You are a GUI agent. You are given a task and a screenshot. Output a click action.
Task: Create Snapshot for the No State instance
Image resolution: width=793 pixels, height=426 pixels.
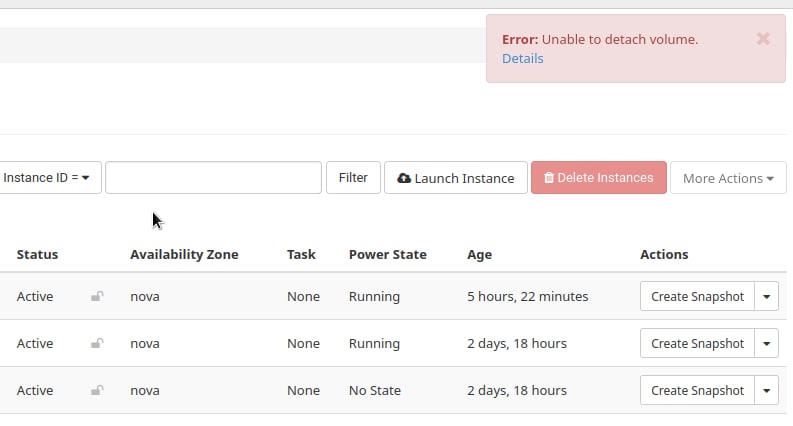[697, 390]
